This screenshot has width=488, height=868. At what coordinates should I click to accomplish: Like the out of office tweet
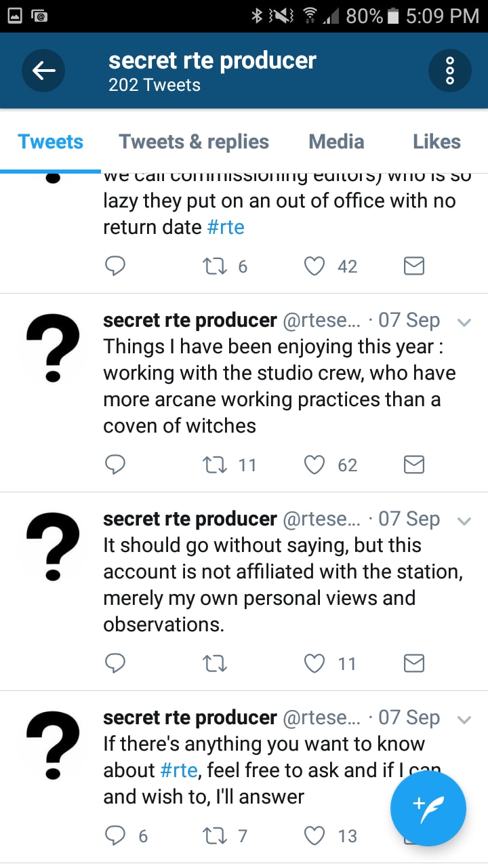point(314,267)
